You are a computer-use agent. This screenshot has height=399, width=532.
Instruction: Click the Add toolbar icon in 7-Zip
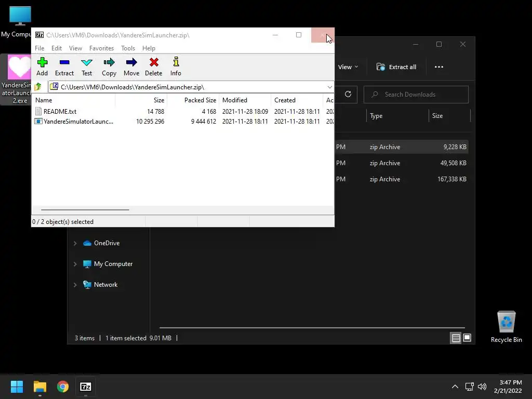tap(42, 66)
